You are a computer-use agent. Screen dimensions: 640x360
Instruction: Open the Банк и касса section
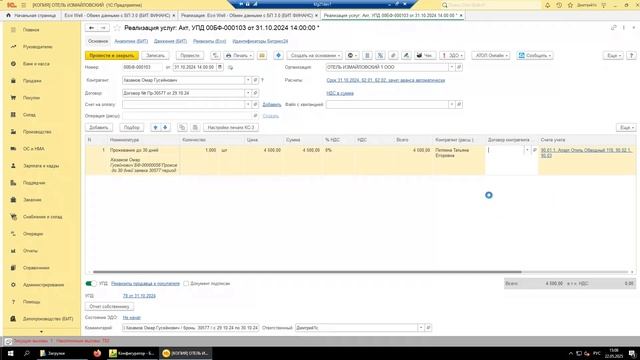(36, 64)
